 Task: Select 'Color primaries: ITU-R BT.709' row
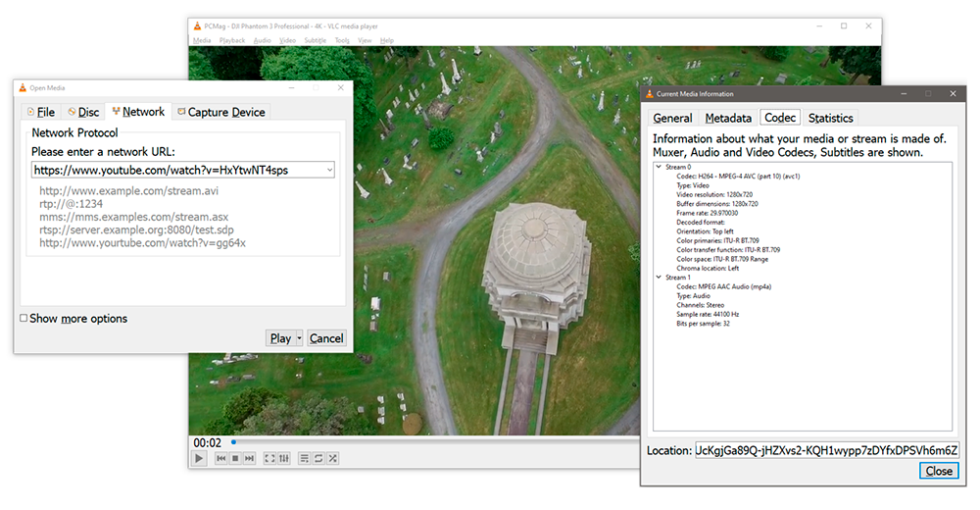tap(717, 241)
